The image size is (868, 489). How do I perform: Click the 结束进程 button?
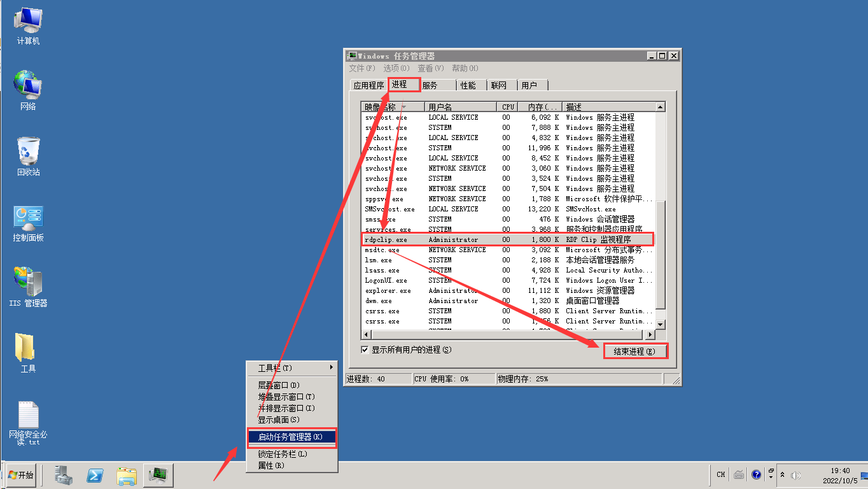coord(634,351)
